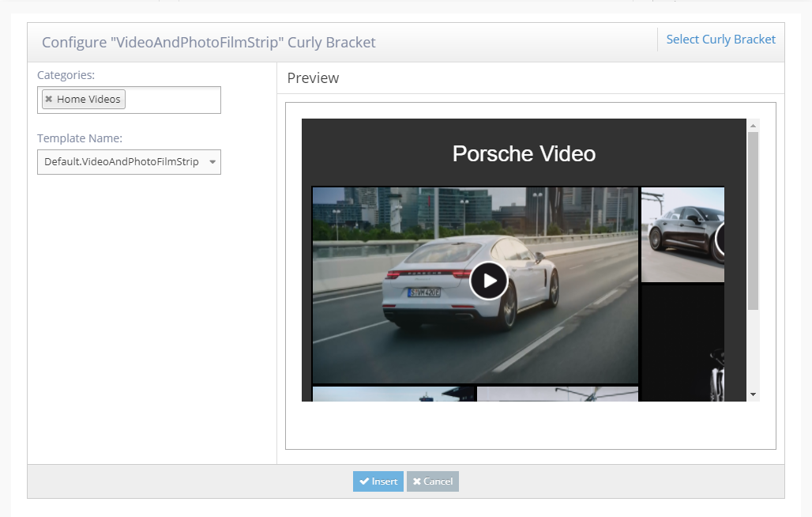Click the Insert button
This screenshot has width=812, height=517.
[378, 481]
